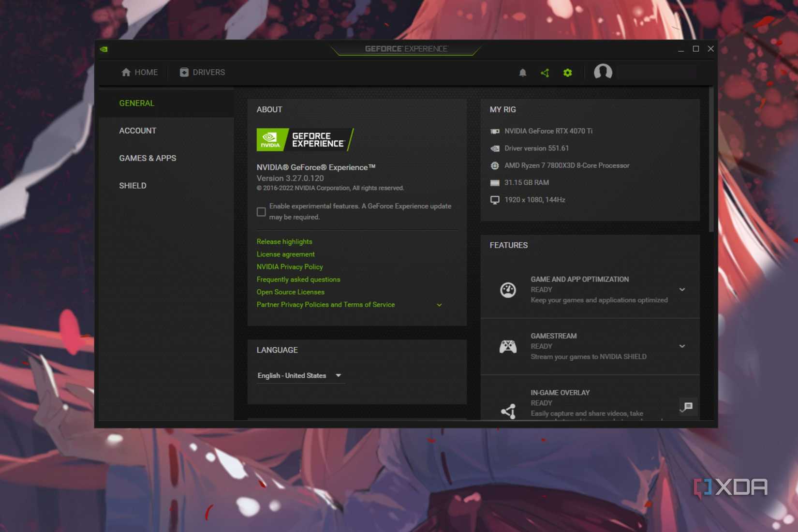Collapse the Game and App Optimization section
The height and width of the screenshot is (532, 798).
coord(682,289)
